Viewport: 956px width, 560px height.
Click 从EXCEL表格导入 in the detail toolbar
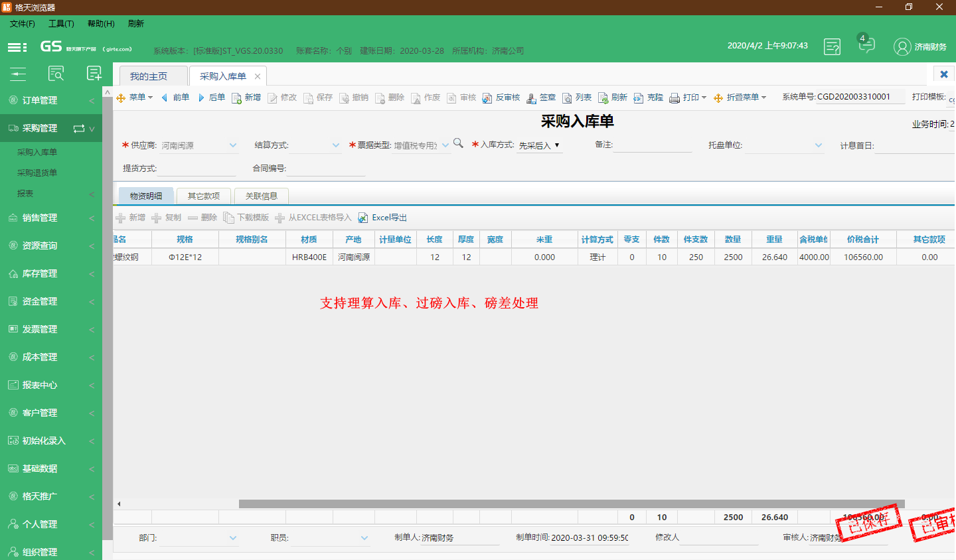click(x=313, y=218)
